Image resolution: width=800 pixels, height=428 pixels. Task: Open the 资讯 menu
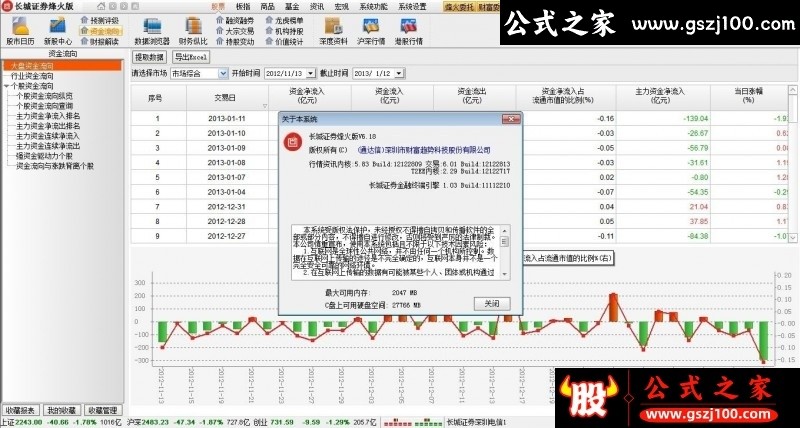[317, 7]
